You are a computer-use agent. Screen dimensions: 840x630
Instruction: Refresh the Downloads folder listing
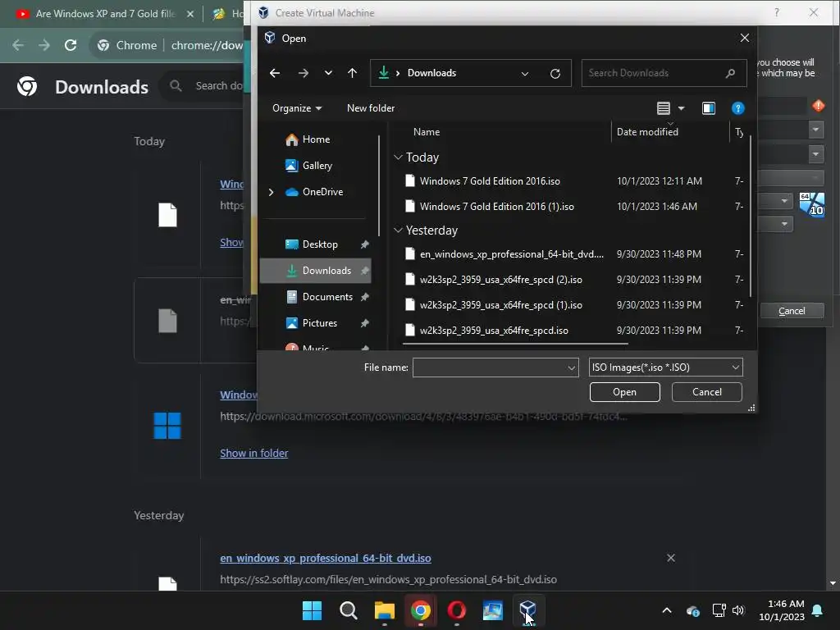pyautogui.click(x=555, y=73)
